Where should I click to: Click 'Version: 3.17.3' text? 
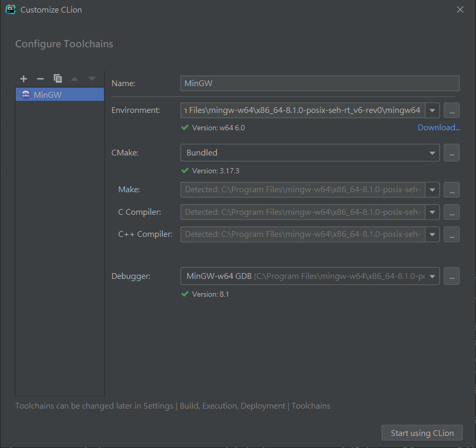point(215,171)
